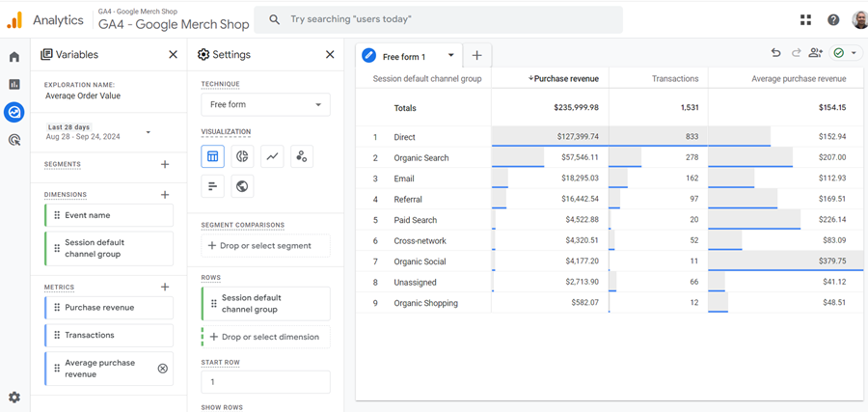Screen dimensions: 868x412
Task: Select the Bar chart visualization icon
Action: pos(212,186)
